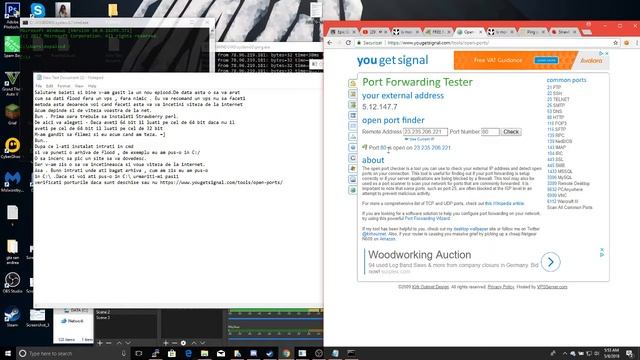Click taskbar clock and date

pos(611,353)
